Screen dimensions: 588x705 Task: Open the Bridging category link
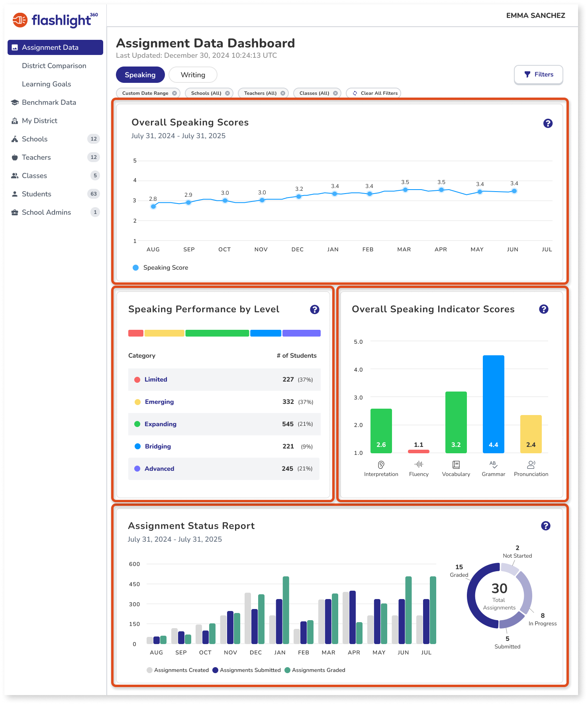[158, 446]
